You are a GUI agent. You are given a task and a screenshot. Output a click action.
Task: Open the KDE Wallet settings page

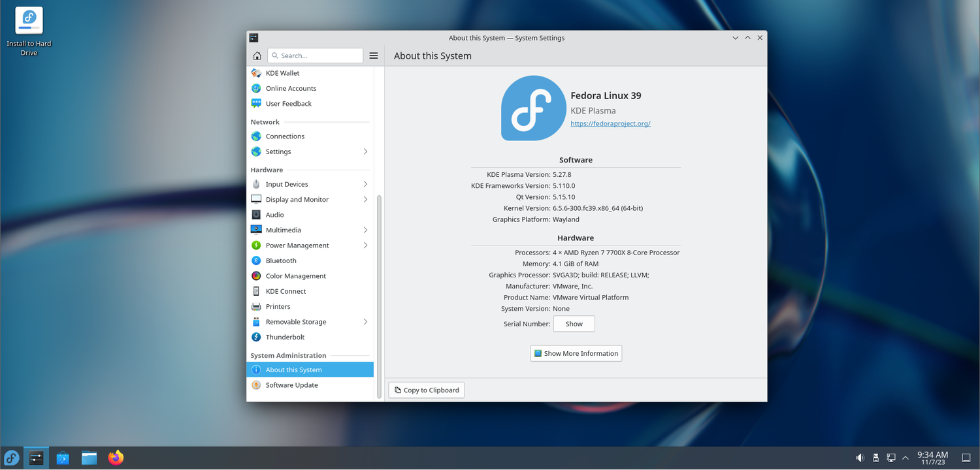pos(310,73)
